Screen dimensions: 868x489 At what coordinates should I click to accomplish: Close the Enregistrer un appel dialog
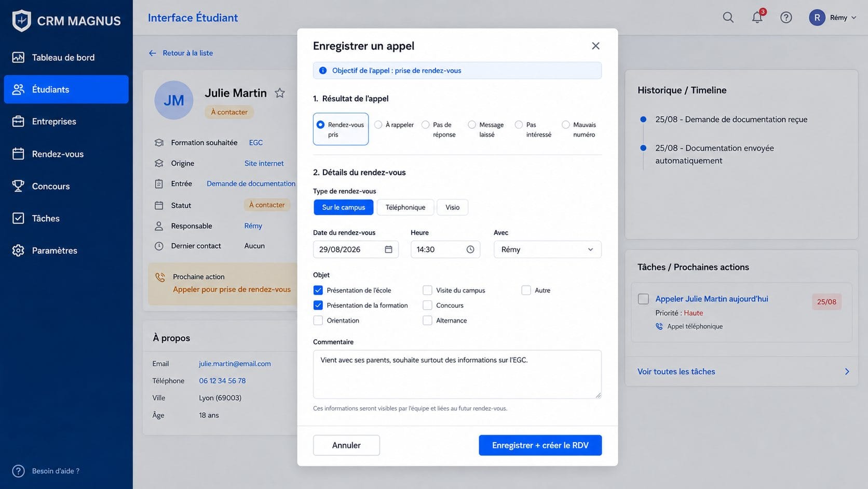pos(595,46)
